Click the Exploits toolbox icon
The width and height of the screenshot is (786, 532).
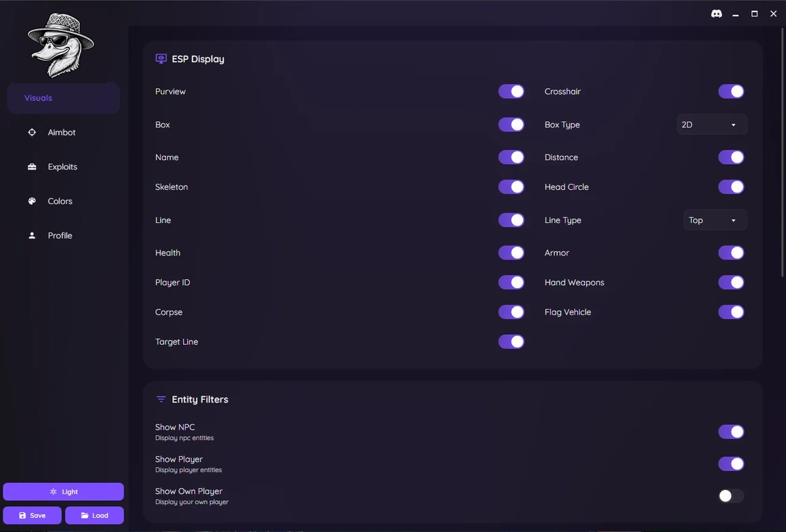coord(32,167)
